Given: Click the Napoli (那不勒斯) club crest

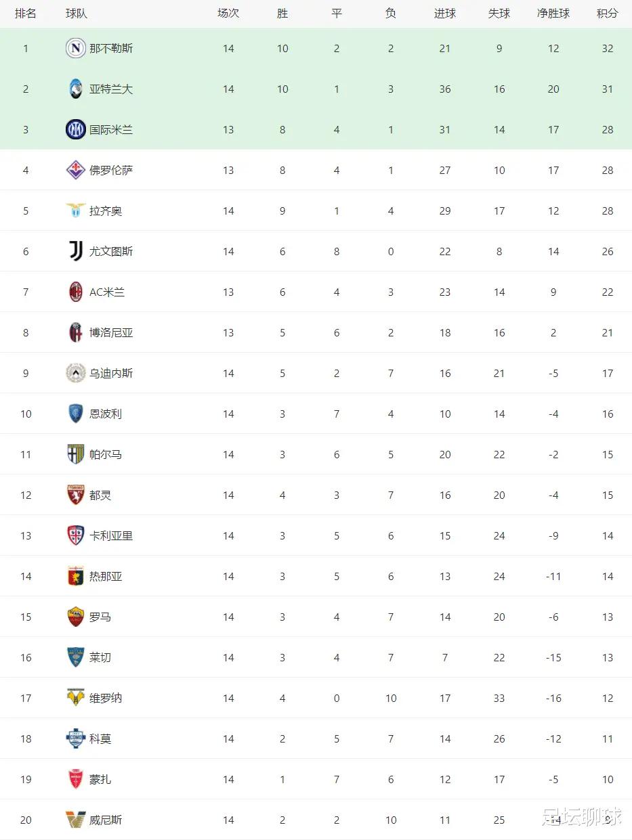Looking at the screenshot, I should click(x=76, y=48).
